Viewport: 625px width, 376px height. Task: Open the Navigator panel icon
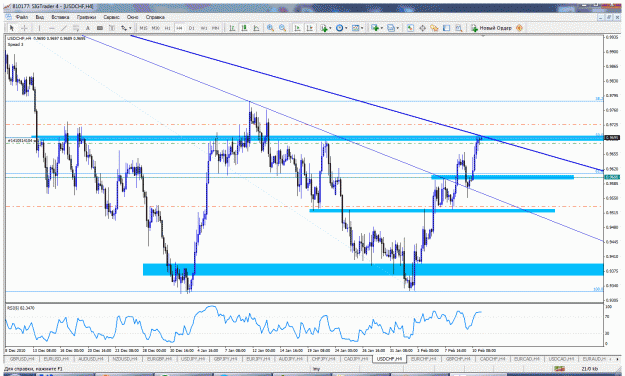pos(434,28)
